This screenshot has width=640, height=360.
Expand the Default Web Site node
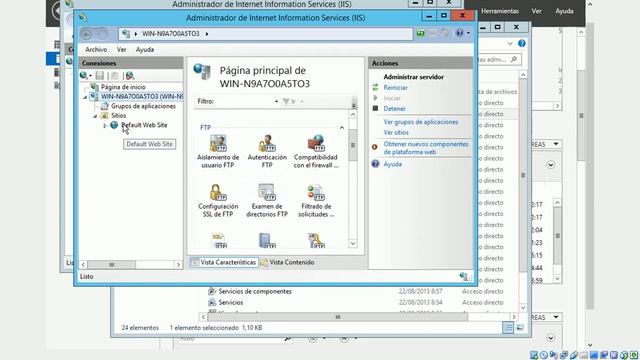point(105,125)
